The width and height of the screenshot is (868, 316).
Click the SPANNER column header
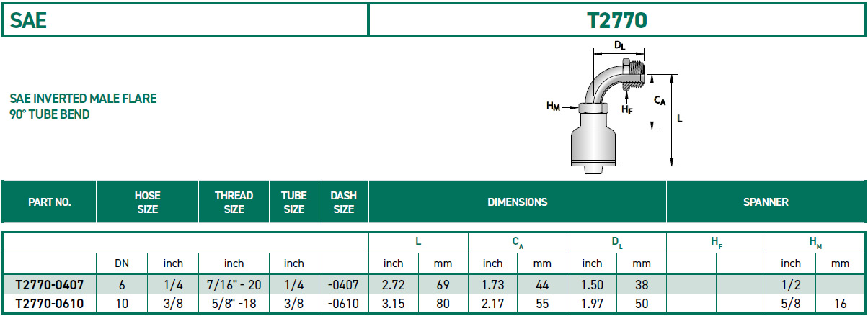coord(766,202)
